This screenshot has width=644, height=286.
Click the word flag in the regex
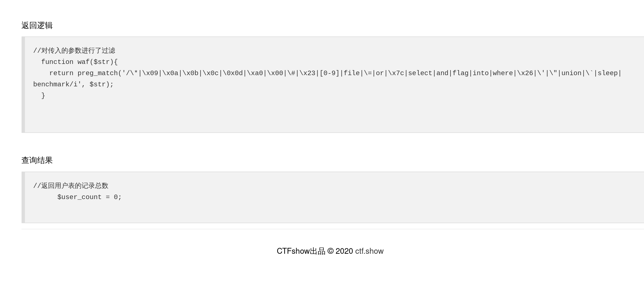coord(460,73)
